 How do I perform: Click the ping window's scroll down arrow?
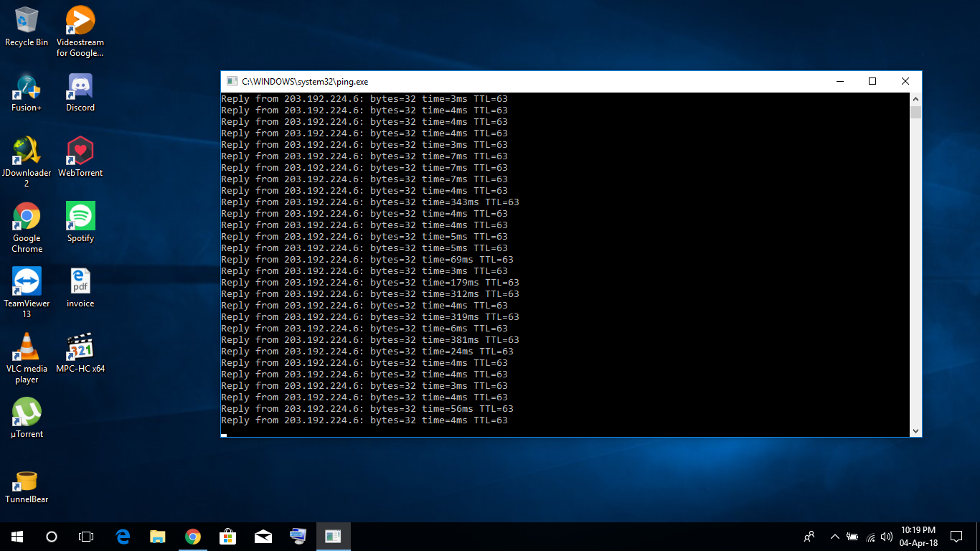pos(915,430)
